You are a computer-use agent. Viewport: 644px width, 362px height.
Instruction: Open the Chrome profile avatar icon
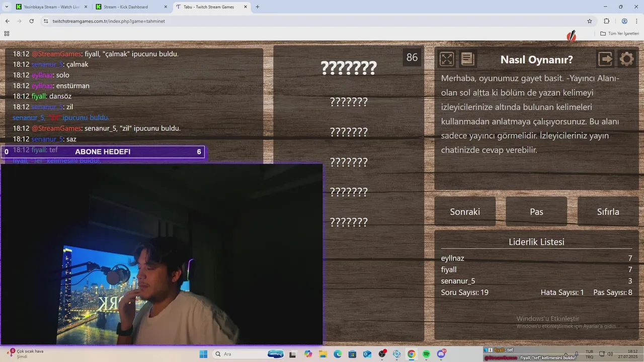(624, 21)
